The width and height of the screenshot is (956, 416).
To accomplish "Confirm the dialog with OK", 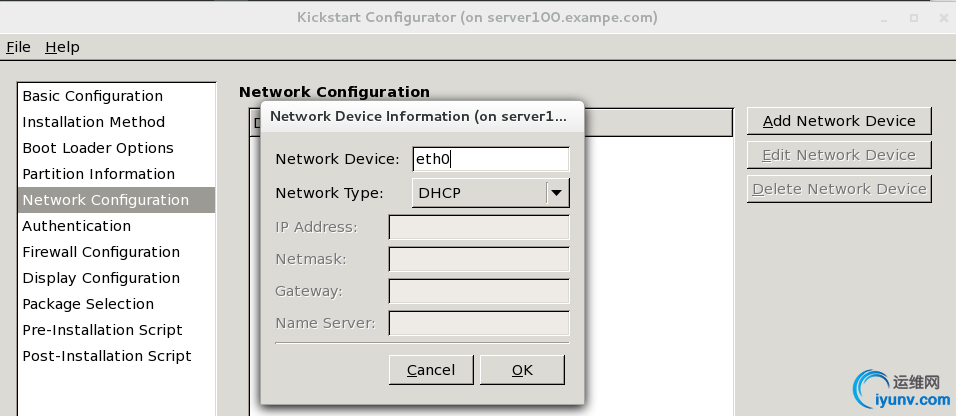I will [522, 370].
